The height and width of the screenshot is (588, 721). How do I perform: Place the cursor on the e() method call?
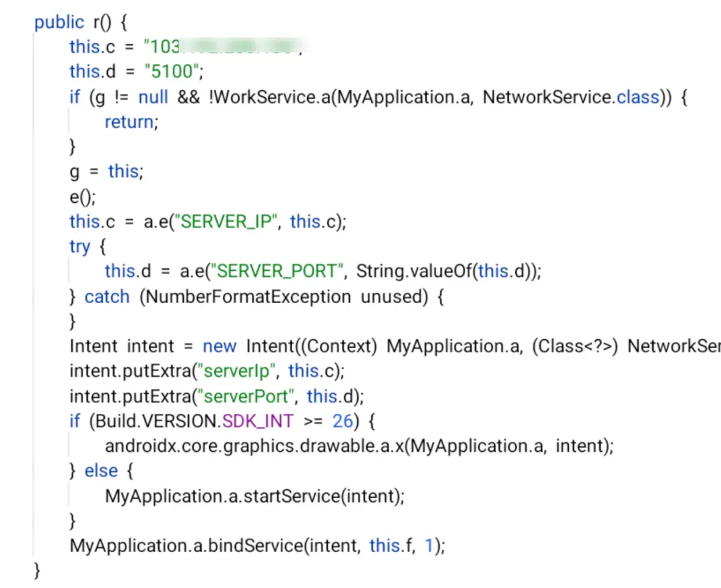click(81, 197)
